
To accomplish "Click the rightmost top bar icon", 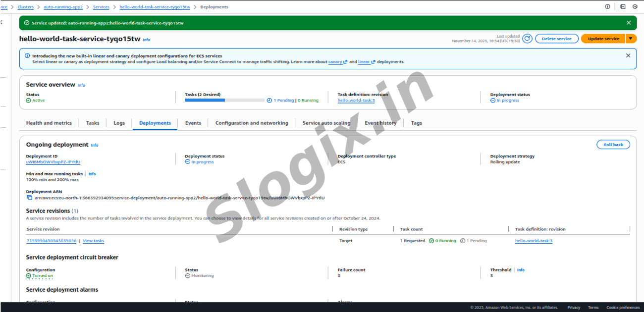I will (635, 7).
